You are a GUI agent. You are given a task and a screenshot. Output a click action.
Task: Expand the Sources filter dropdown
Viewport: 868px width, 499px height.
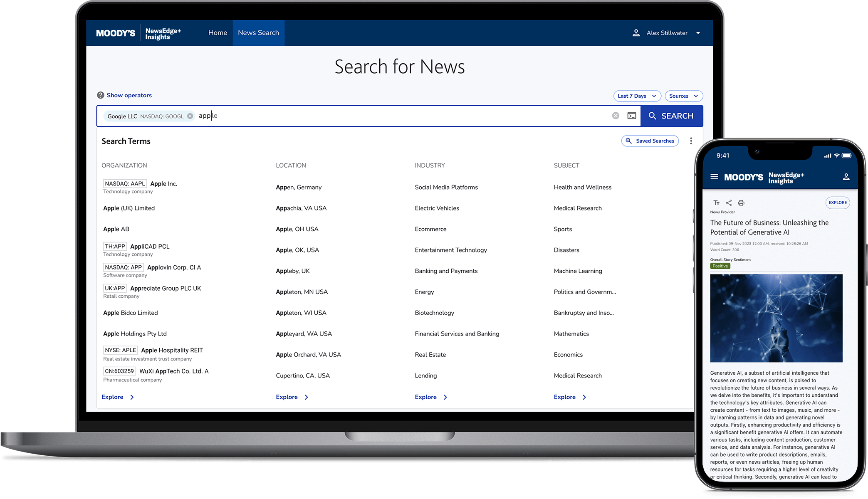coord(684,96)
